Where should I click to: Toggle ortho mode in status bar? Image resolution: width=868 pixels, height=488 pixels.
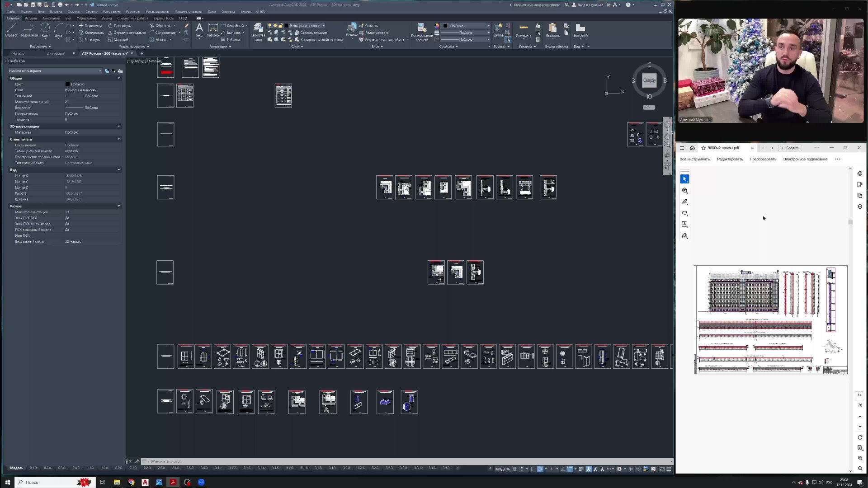(533, 469)
